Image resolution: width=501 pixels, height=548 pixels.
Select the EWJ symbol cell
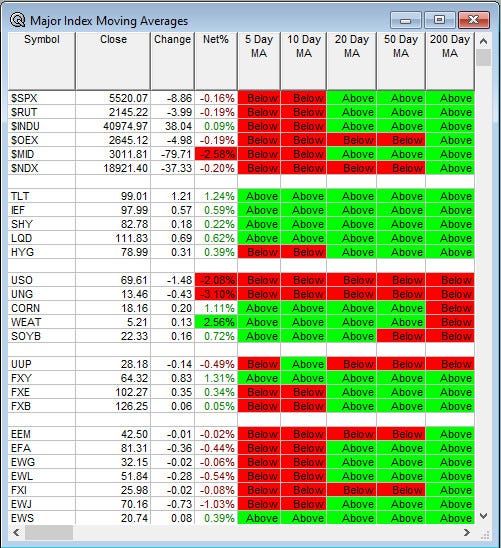click(x=42, y=504)
